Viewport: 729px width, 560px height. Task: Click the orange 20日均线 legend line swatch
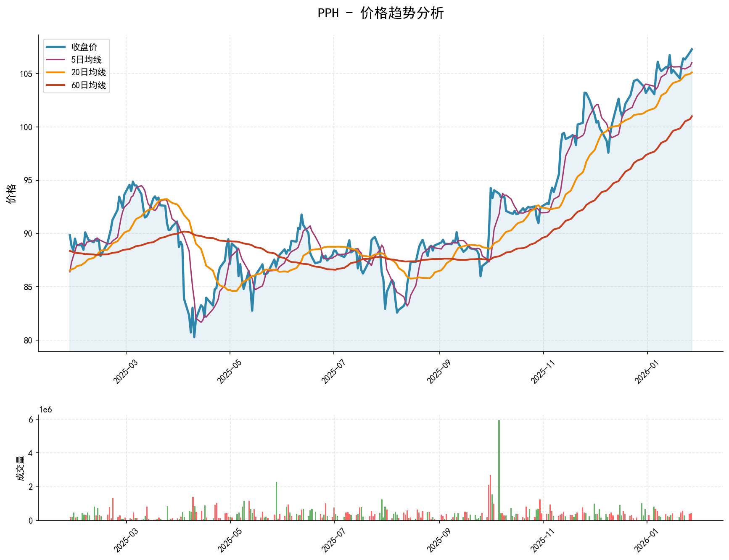(x=56, y=72)
